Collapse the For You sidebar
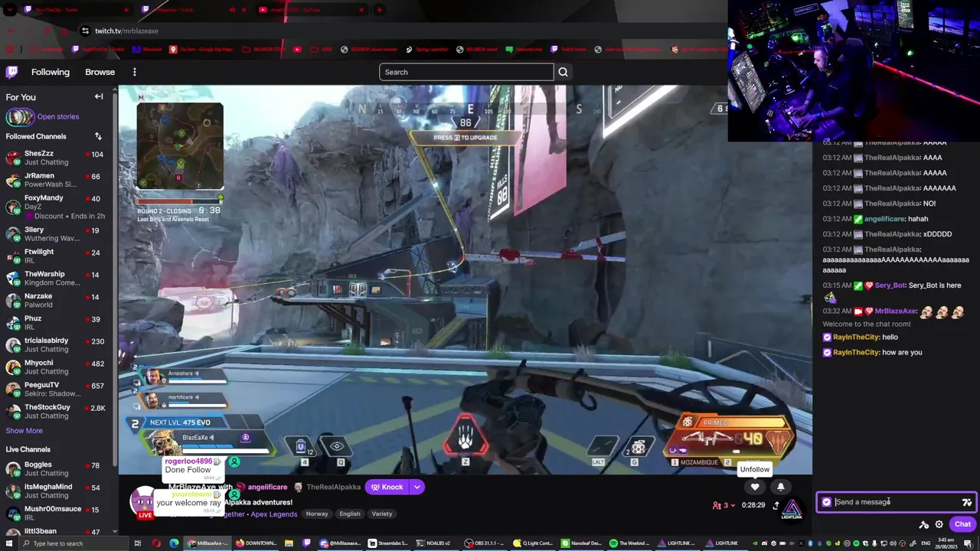Screen dimensions: 980x551 [99, 96]
